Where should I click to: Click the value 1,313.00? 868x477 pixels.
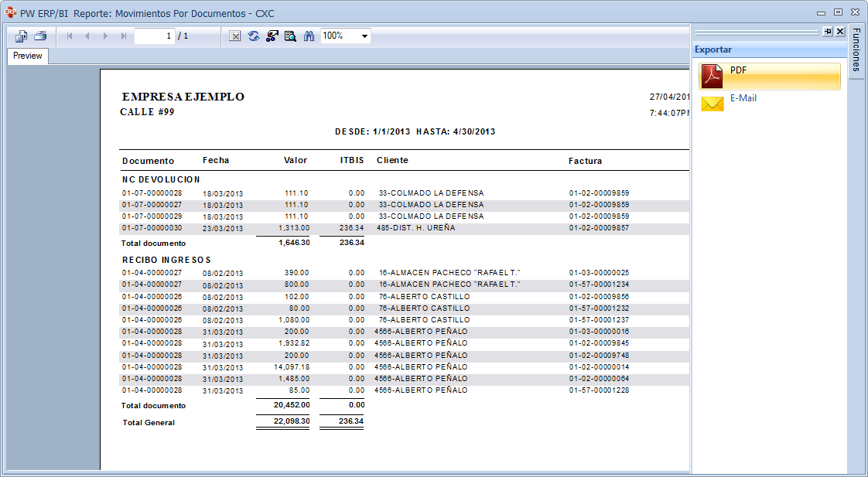(x=294, y=228)
